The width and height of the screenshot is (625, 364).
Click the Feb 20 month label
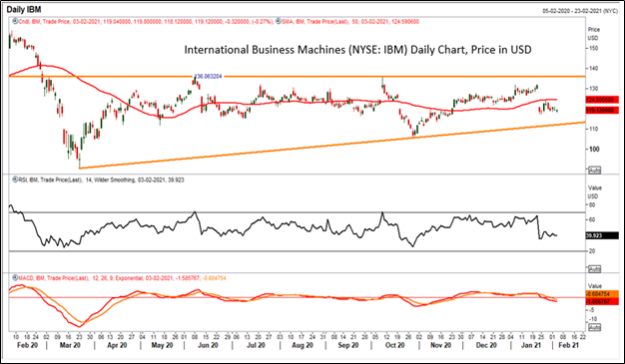tap(28, 345)
